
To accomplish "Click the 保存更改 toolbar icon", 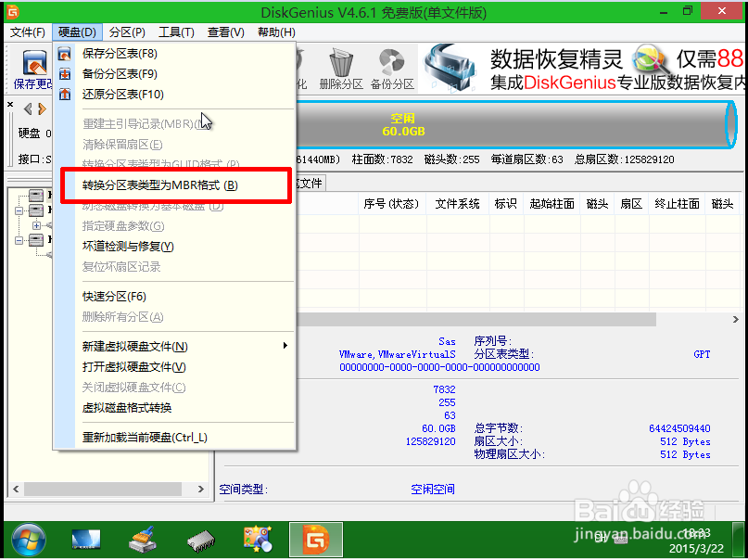I will [33, 69].
